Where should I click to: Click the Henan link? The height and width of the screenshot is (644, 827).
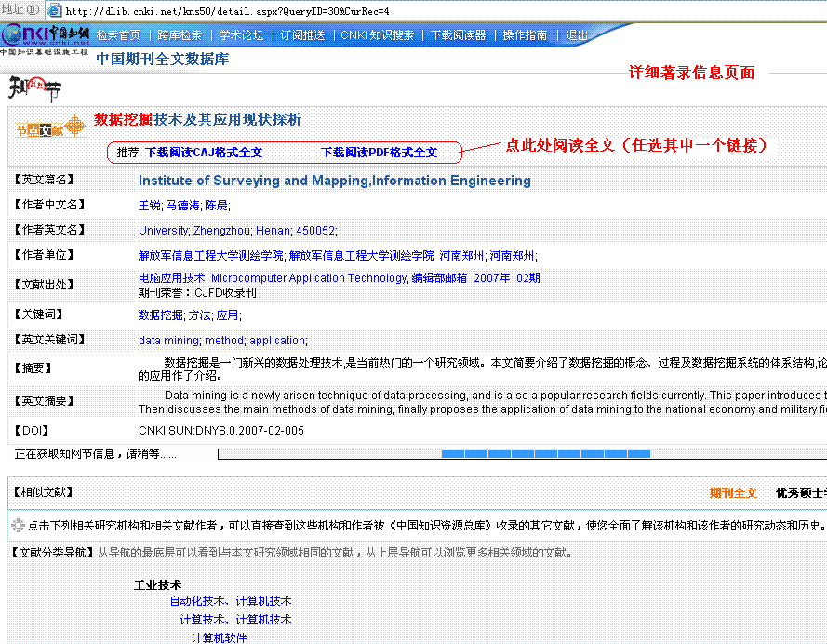coord(273,231)
